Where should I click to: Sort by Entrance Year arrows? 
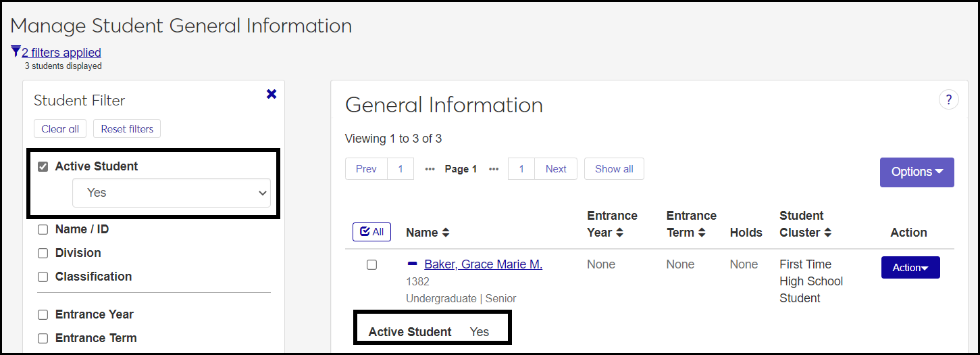click(619, 233)
